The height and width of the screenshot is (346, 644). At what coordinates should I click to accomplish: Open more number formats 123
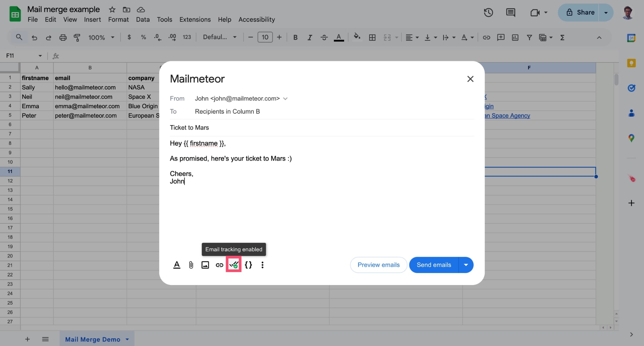187,37
